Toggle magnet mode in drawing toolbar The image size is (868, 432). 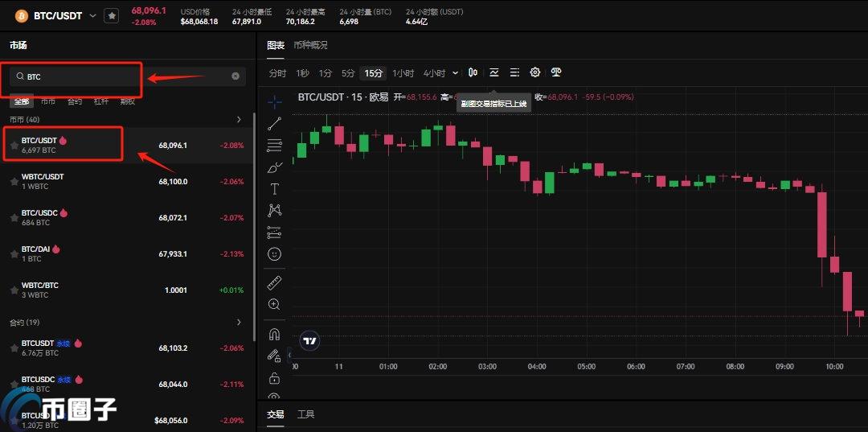point(275,334)
